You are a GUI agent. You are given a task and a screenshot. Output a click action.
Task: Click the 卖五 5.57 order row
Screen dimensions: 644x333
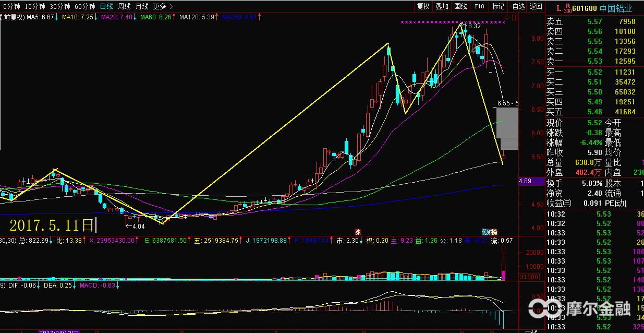[x=594, y=21]
